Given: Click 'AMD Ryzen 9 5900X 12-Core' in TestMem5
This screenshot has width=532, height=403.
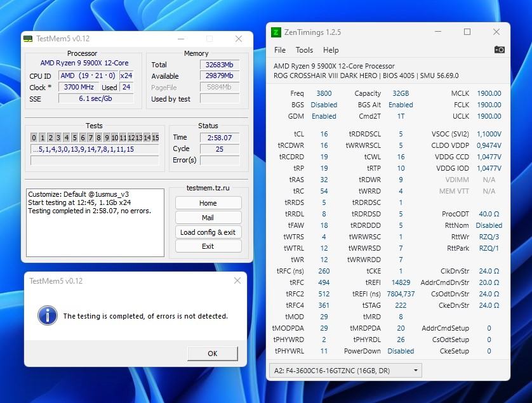Looking at the screenshot, I should click(84, 63).
